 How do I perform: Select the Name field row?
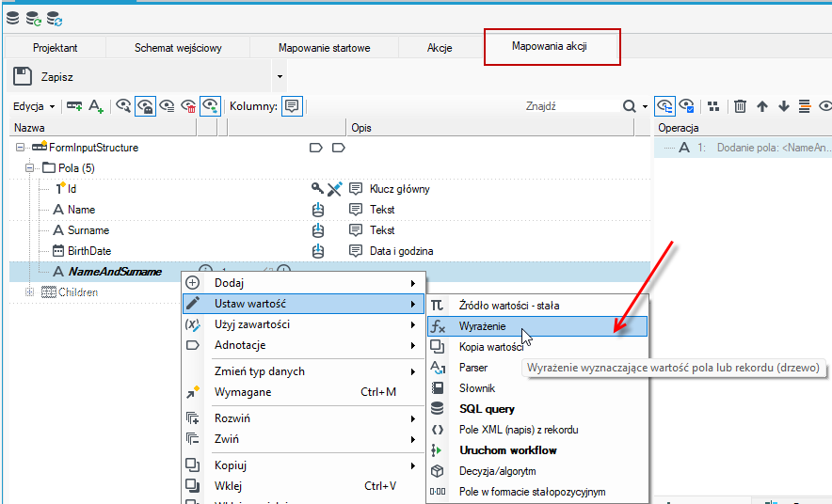[x=330, y=210]
